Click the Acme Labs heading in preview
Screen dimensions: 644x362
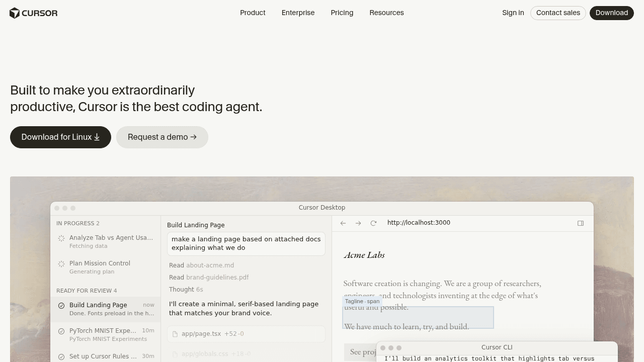364,255
